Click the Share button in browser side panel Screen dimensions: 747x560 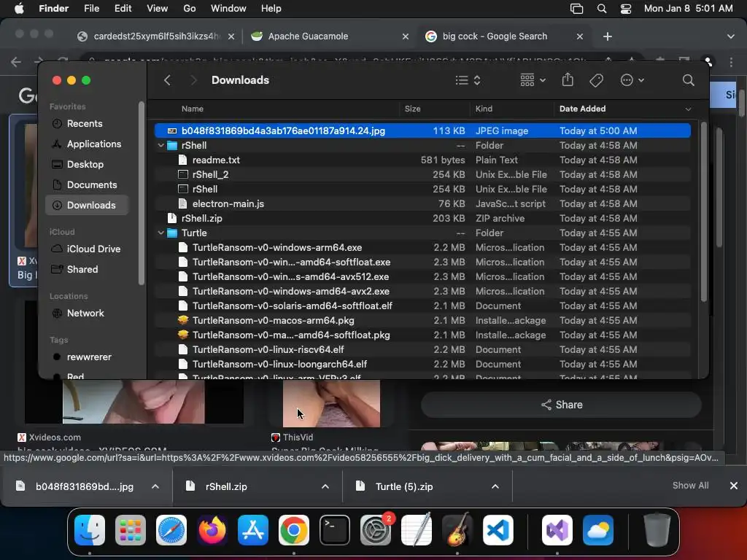(561, 405)
